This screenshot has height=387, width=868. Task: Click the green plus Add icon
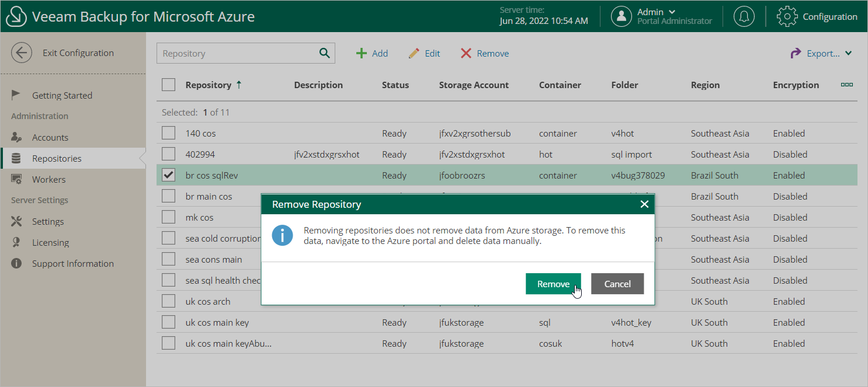tap(362, 53)
